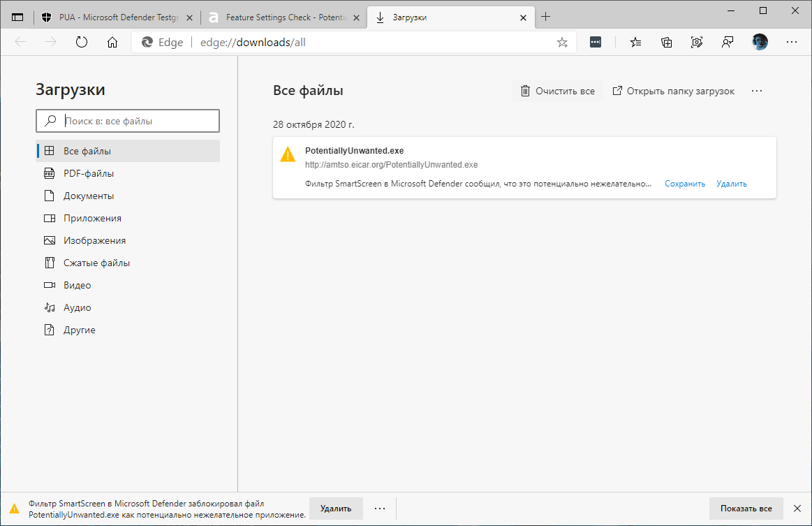Viewport: 812px width, 526px height.
Task: Select Сжатые файлы category in sidebar
Action: click(x=96, y=263)
